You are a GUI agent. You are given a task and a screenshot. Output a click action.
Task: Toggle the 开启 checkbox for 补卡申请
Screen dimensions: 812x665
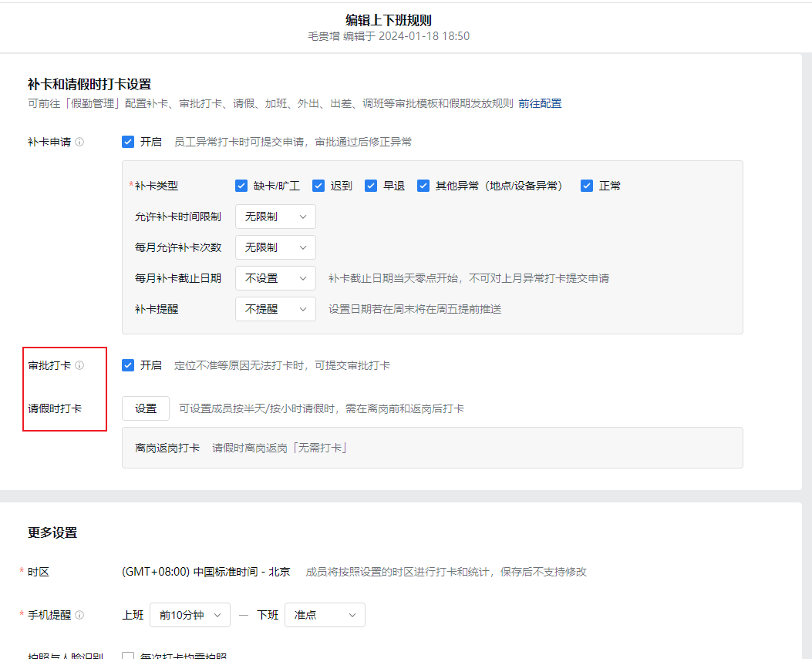pyautogui.click(x=128, y=142)
